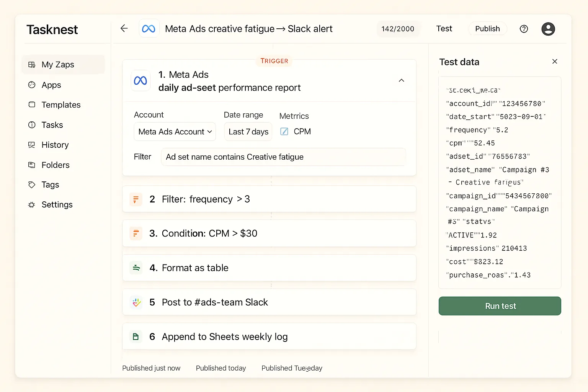Click the condition icon on step 3
The width and height of the screenshot is (588, 392).
[x=136, y=233]
